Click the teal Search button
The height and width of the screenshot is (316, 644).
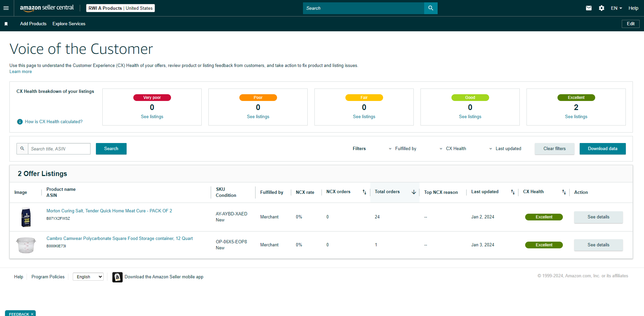click(111, 149)
